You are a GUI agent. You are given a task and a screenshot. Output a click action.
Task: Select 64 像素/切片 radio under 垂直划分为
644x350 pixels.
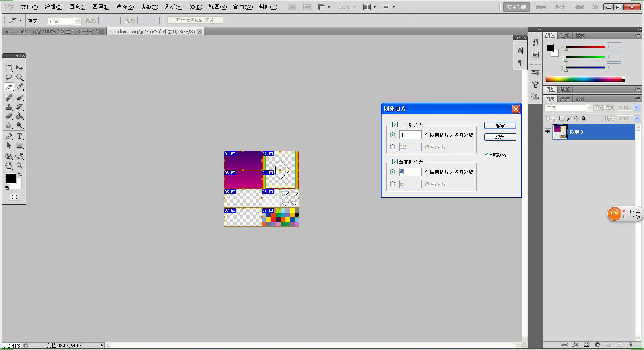tap(392, 184)
